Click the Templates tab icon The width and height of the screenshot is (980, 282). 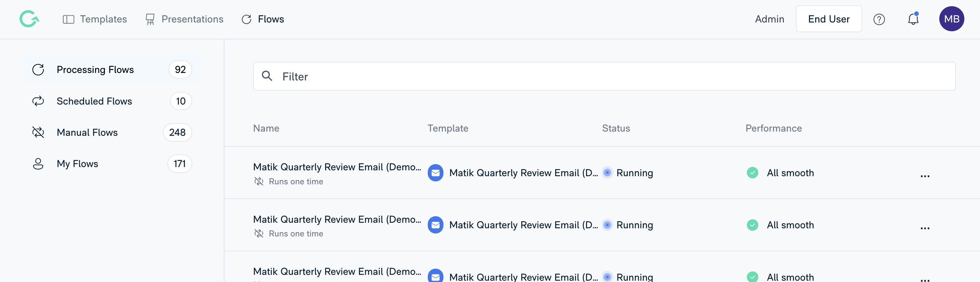(x=68, y=20)
